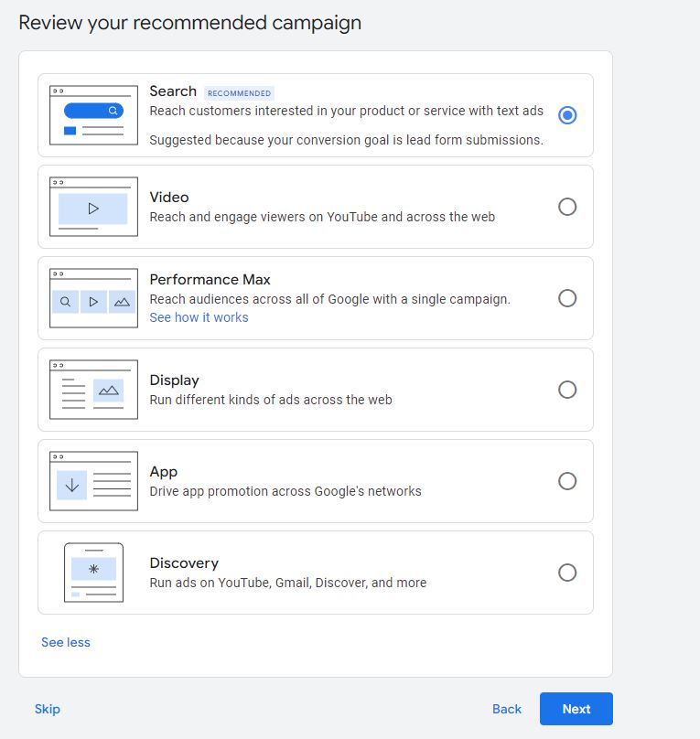Image resolution: width=700 pixels, height=739 pixels.
Task: Select the Display campaign radio button
Action: pos(567,390)
